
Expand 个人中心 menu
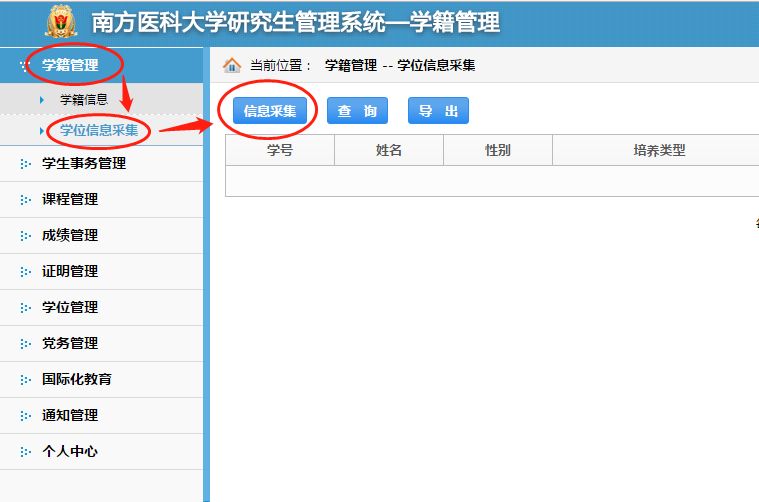tap(101, 451)
